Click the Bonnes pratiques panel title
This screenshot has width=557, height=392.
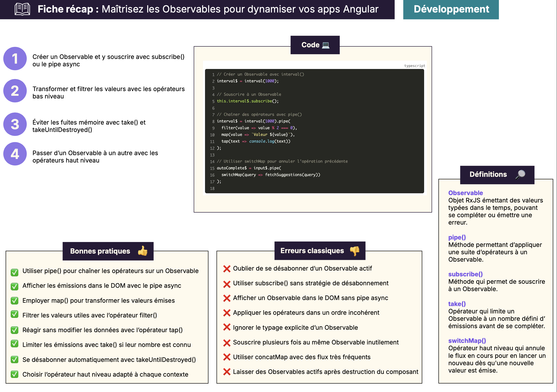(100, 251)
